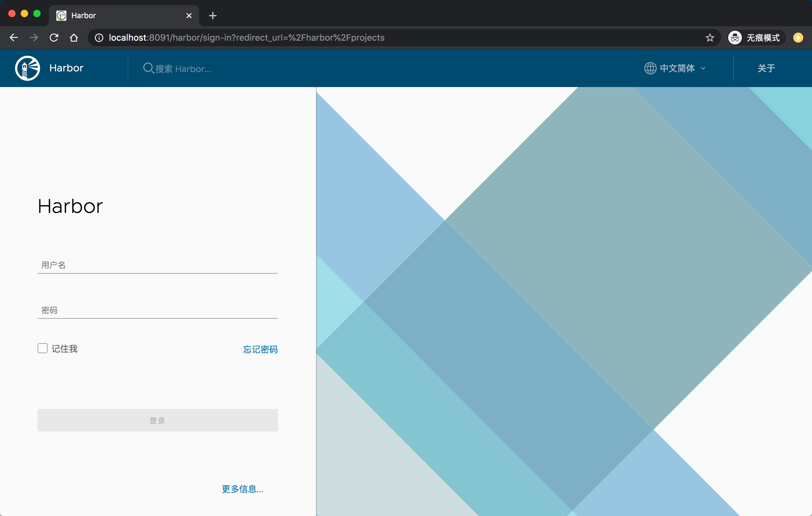The width and height of the screenshot is (812, 516).
Task: Click the yellow update icon
Action: point(798,38)
